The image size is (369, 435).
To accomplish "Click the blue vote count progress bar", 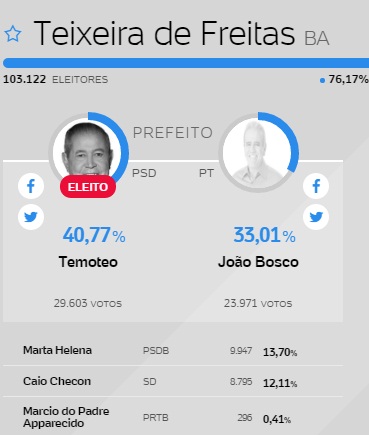I will [x=186, y=63].
